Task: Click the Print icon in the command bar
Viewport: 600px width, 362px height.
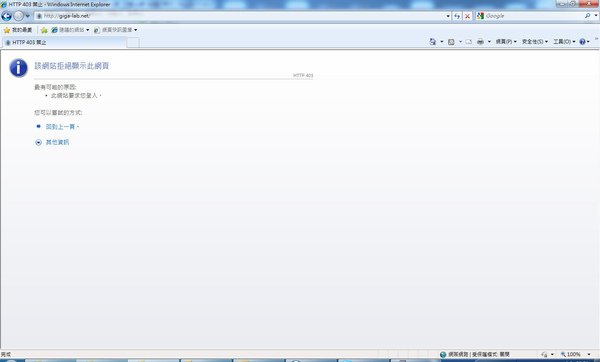Action: tap(480, 42)
